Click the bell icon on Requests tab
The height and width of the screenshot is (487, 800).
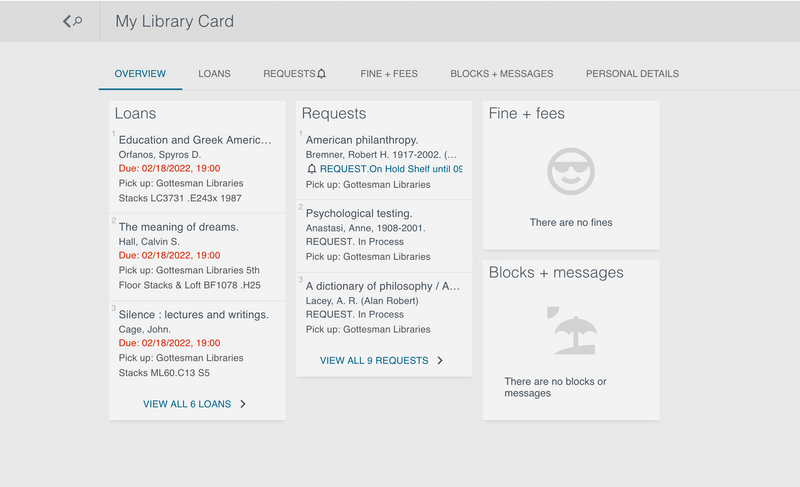321,74
